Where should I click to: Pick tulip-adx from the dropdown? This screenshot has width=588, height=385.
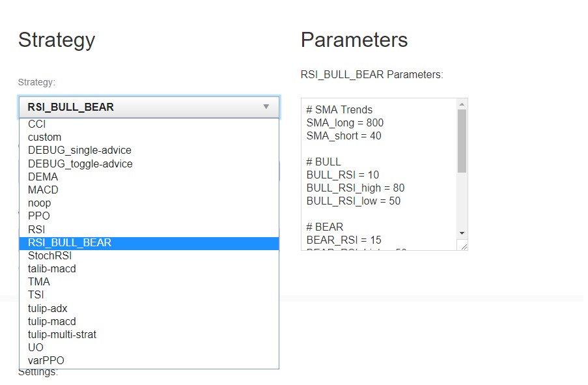click(x=48, y=308)
